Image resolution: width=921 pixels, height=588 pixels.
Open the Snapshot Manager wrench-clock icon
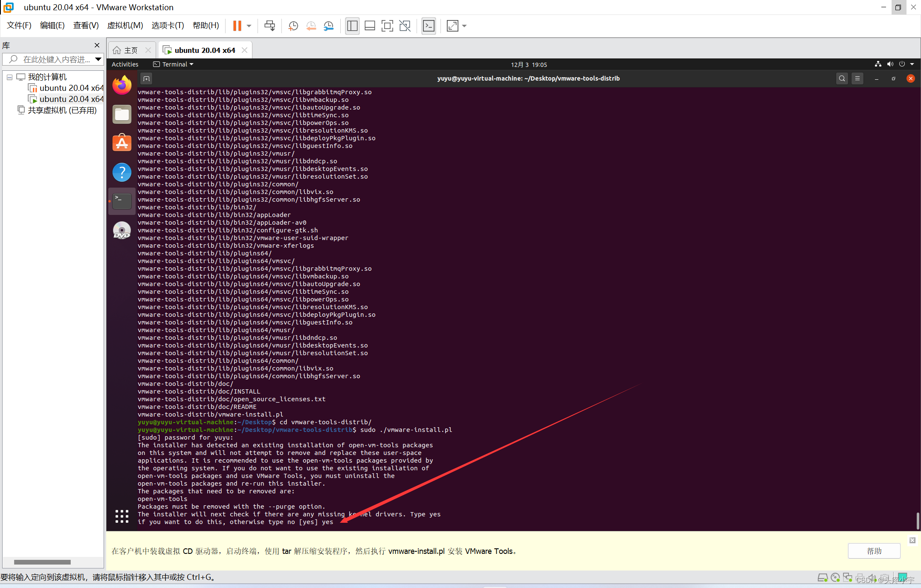click(328, 26)
